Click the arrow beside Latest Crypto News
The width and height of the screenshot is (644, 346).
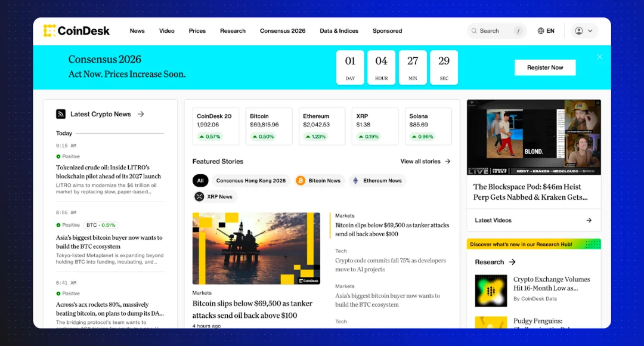click(141, 114)
